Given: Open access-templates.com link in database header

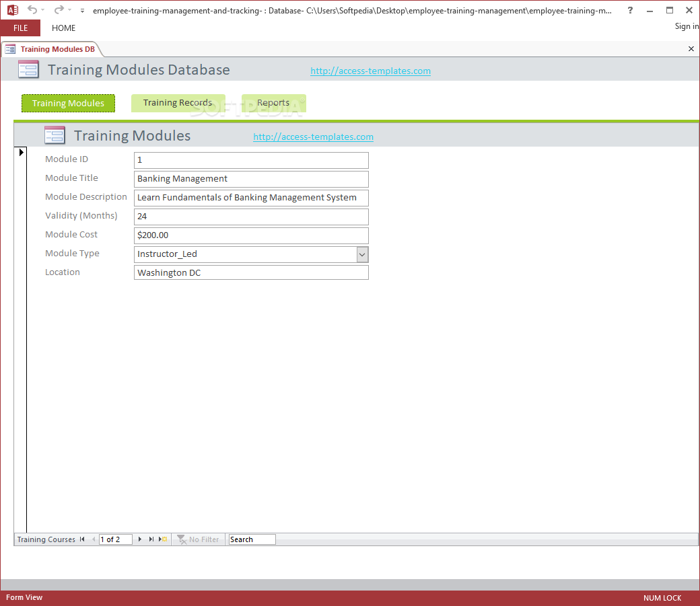Looking at the screenshot, I should 371,71.
